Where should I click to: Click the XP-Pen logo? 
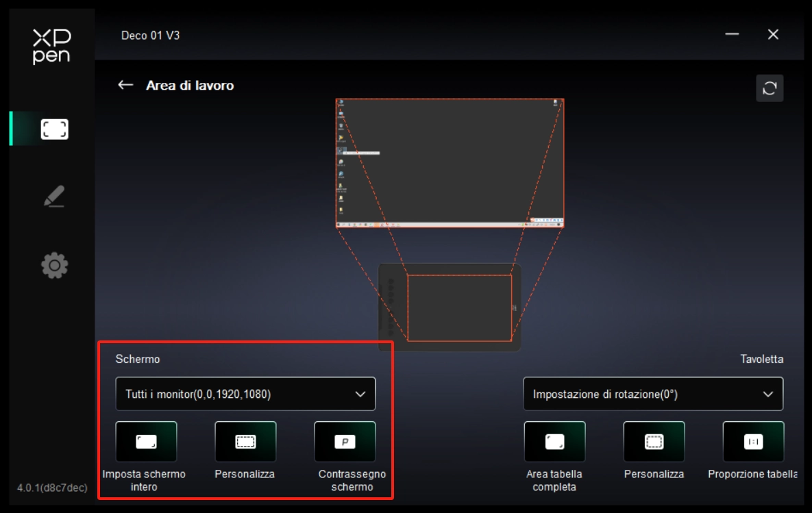tap(51, 47)
